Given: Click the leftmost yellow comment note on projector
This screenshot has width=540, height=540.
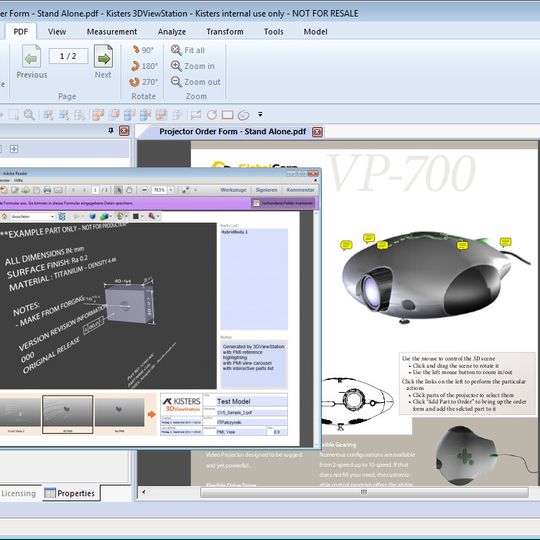Looking at the screenshot, I should [x=346, y=245].
